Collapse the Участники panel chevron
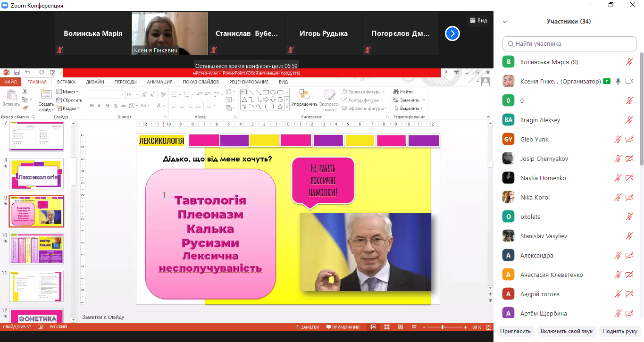The height and width of the screenshot is (342, 644). point(505,22)
